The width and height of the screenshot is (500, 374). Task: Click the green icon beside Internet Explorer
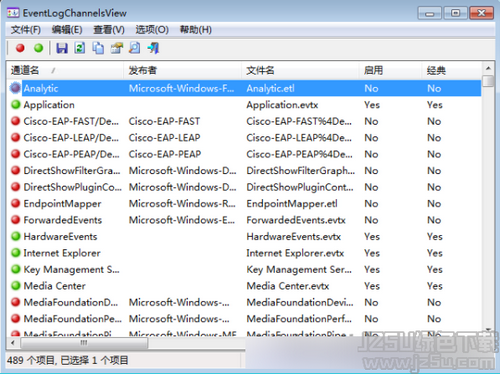coord(16,253)
